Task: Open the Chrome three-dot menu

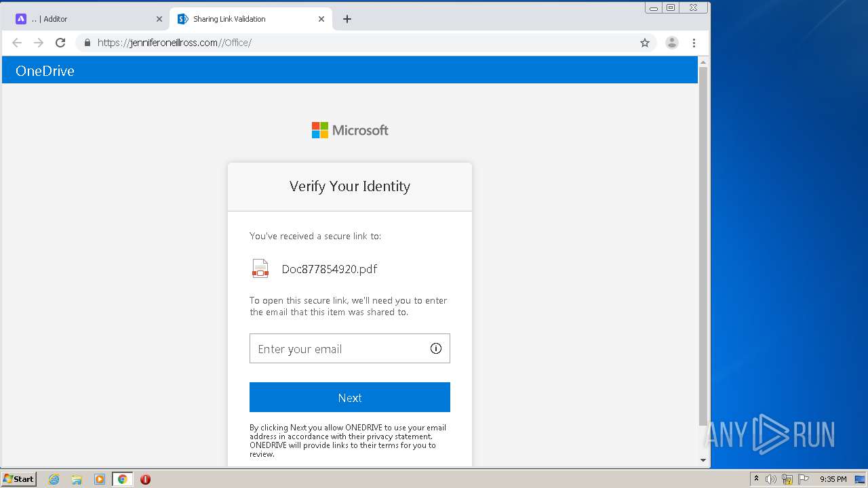Action: 694,43
